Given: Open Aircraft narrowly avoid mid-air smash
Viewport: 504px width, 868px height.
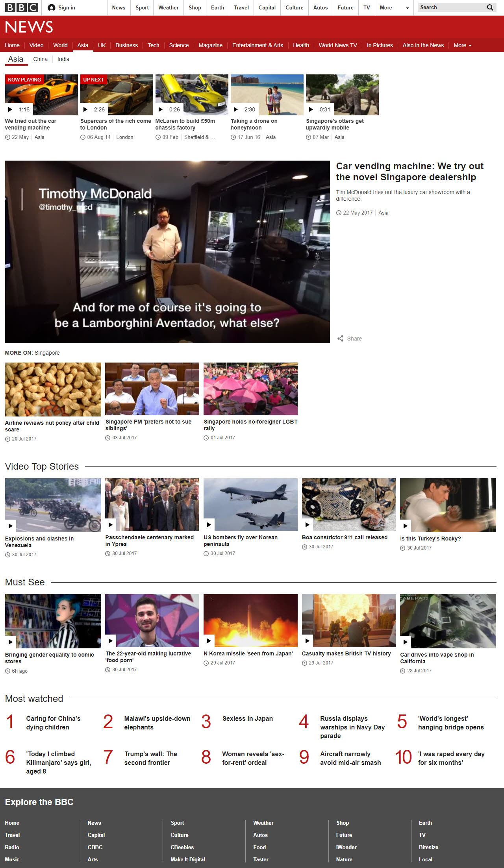Looking at the screenshot, I should (350, 758).
